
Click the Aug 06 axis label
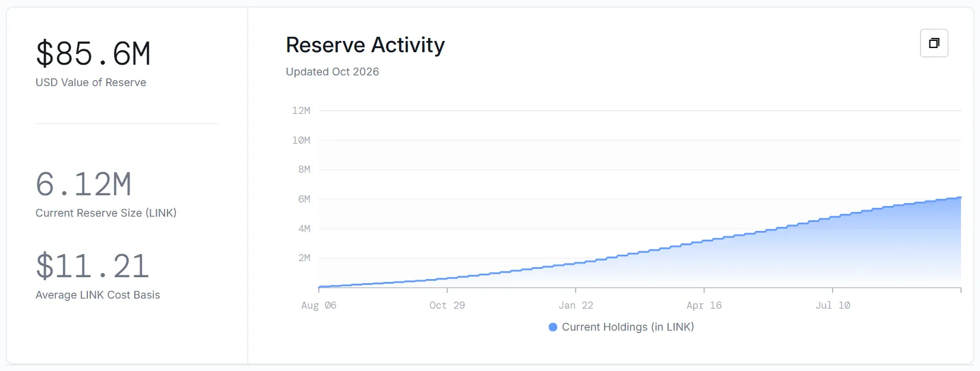(319, 306)
